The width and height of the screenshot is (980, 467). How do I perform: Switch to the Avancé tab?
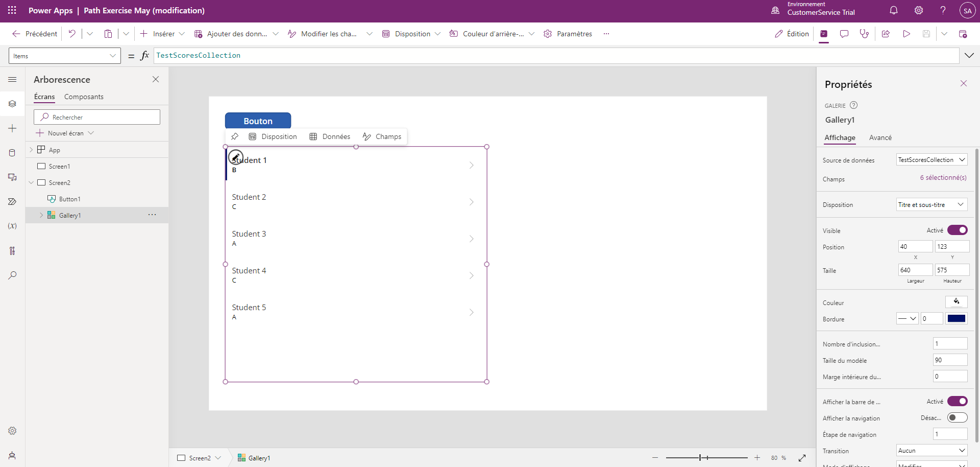880,137
